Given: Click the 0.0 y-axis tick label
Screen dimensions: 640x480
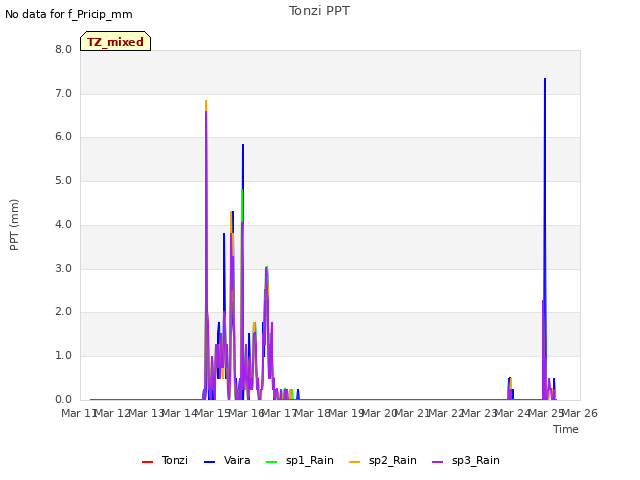Looking at the screenshot, I should (x=63, y=400).
